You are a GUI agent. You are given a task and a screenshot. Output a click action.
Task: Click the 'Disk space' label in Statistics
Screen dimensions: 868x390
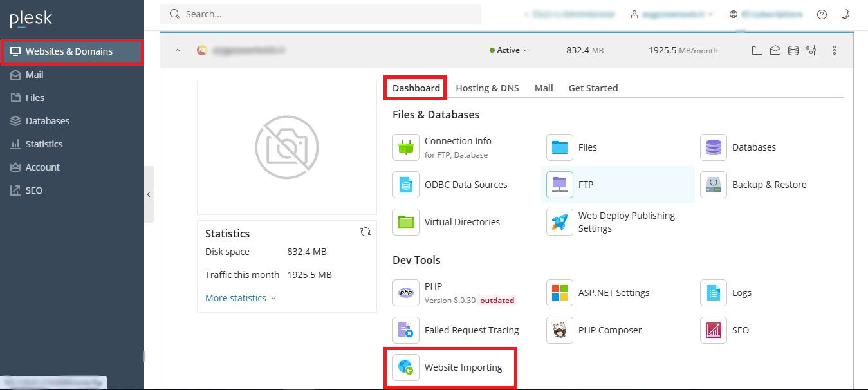click(227, 252)
